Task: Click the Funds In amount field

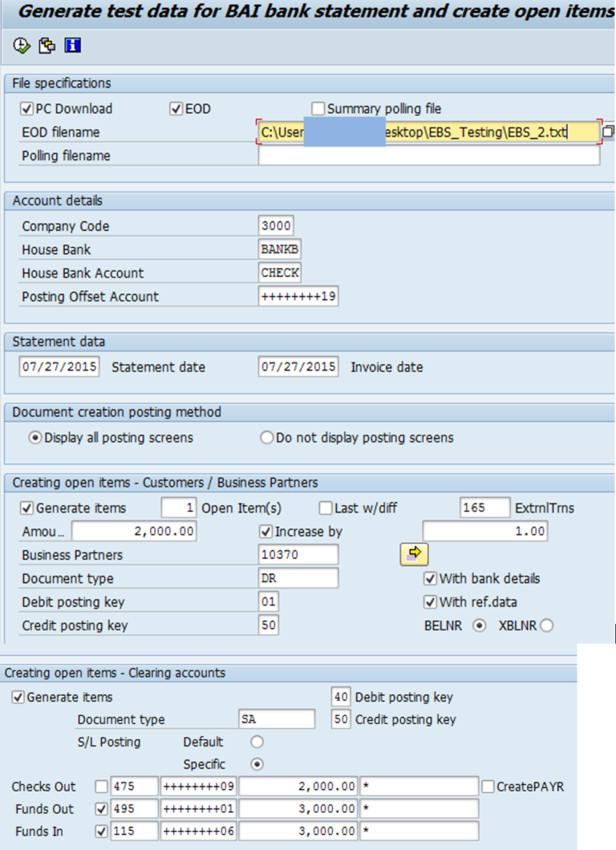Action: point(298,831)
